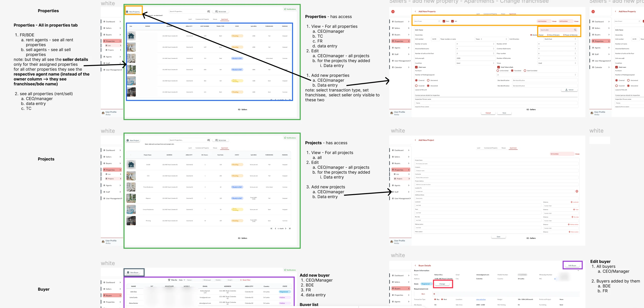Click the Filter By funnel icon

pos(169,280)
